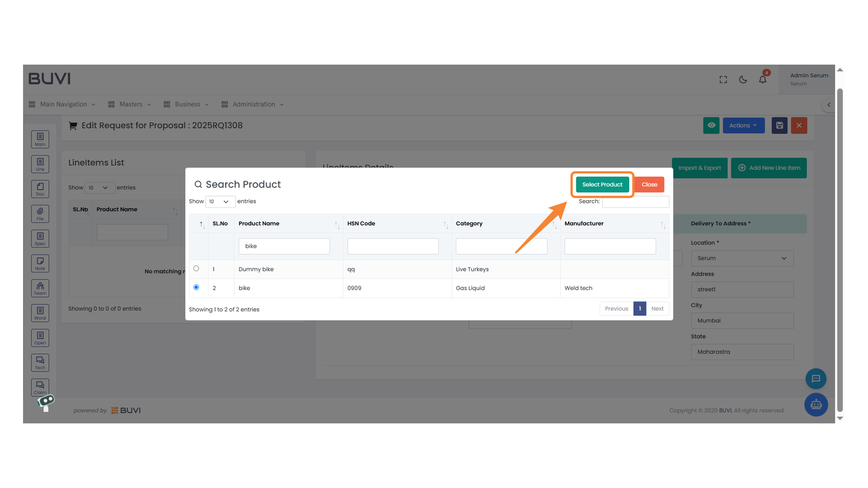Click inside the Search field of the dialog

(x=635, y=202)
